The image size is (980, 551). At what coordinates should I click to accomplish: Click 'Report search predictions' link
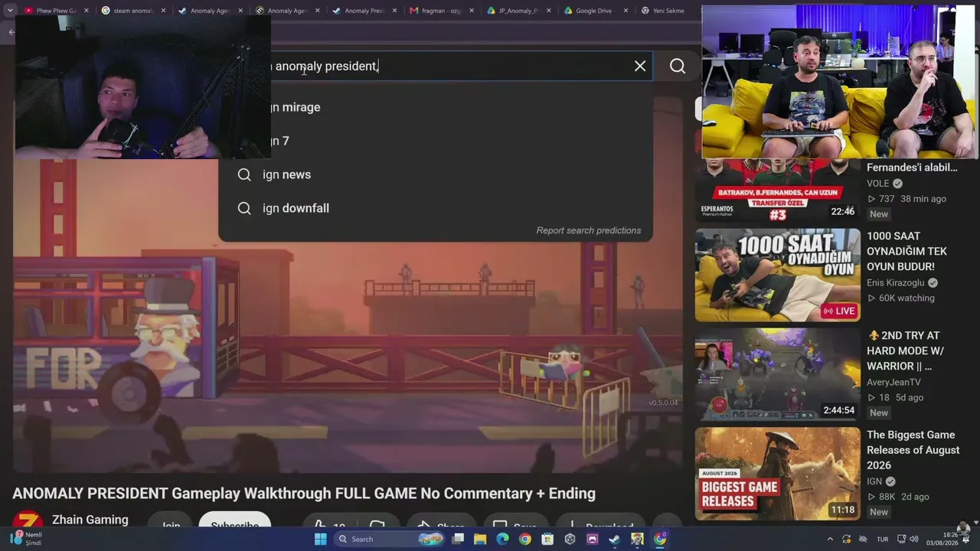589,230
